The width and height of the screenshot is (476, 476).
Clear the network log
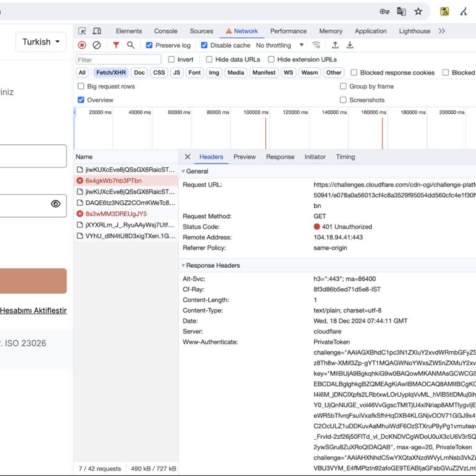[97, 45]
